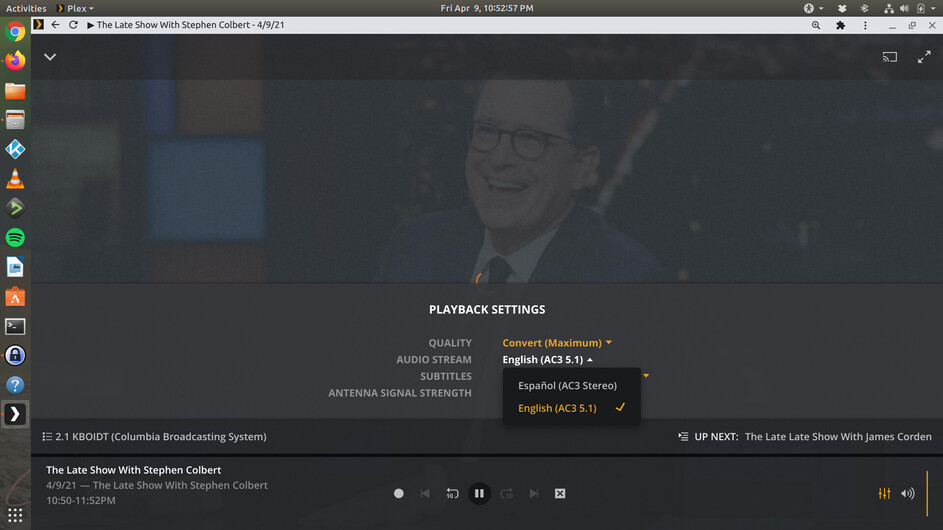Click the 4/9/21 episode subtitle link
Image resolution: width=943 pixels, height=530 pixels.
157,485
